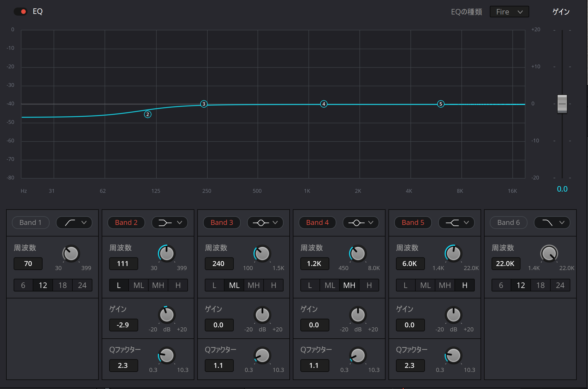Set Band 2 range to ML
Image resolution: width=588 pixels, height=389 pixels.
pos(139,285)
